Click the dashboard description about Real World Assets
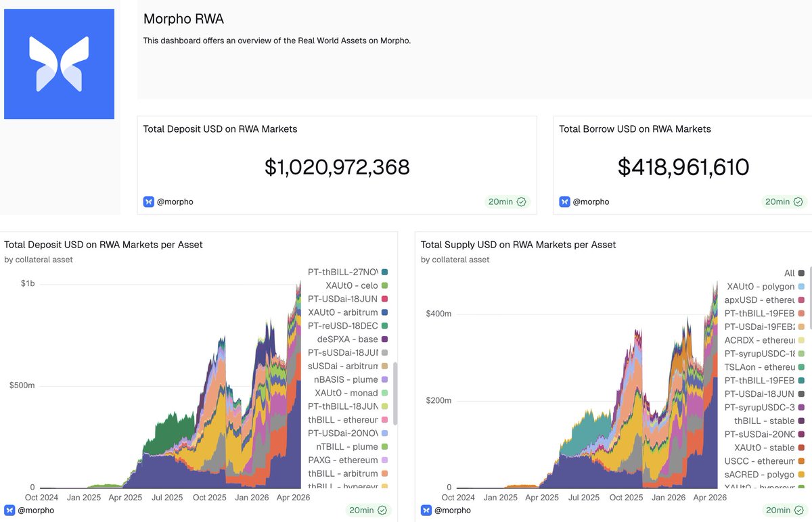Screen dimensions: 812x522 (277, 41)
